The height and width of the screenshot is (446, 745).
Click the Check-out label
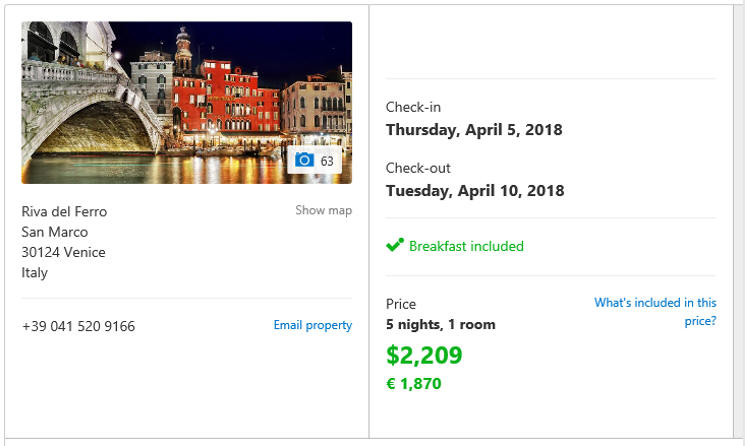tap(418, 168)
